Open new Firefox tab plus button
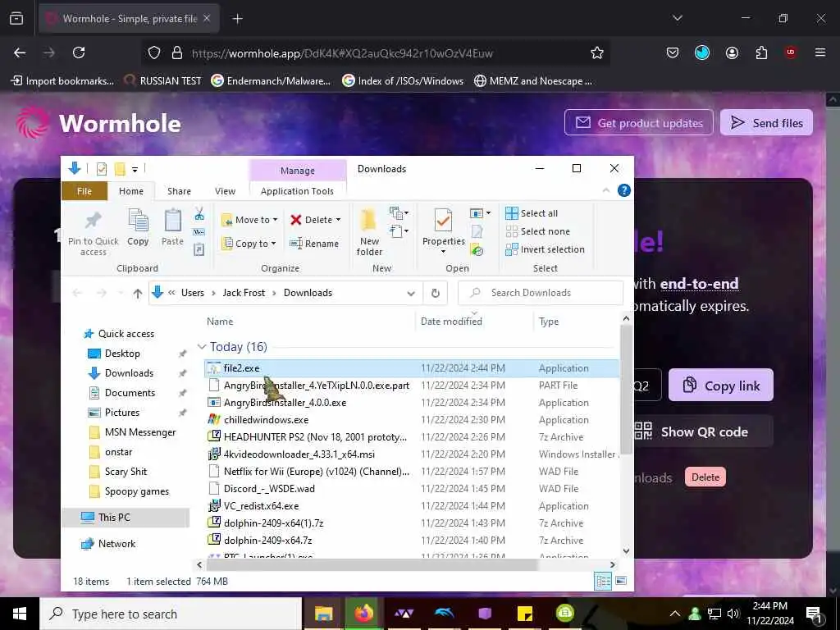The height and width of the screenshot is (630, 840). coord(238,19)
